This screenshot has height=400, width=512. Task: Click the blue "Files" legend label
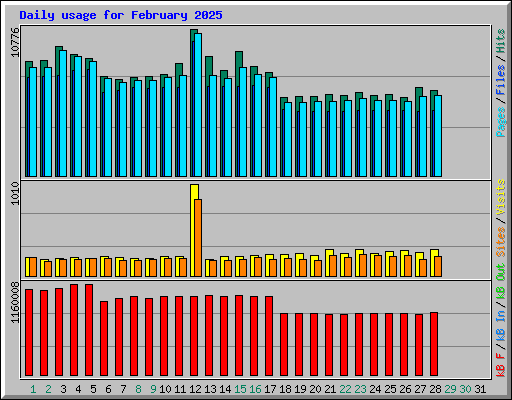click(x=501, y=80)
